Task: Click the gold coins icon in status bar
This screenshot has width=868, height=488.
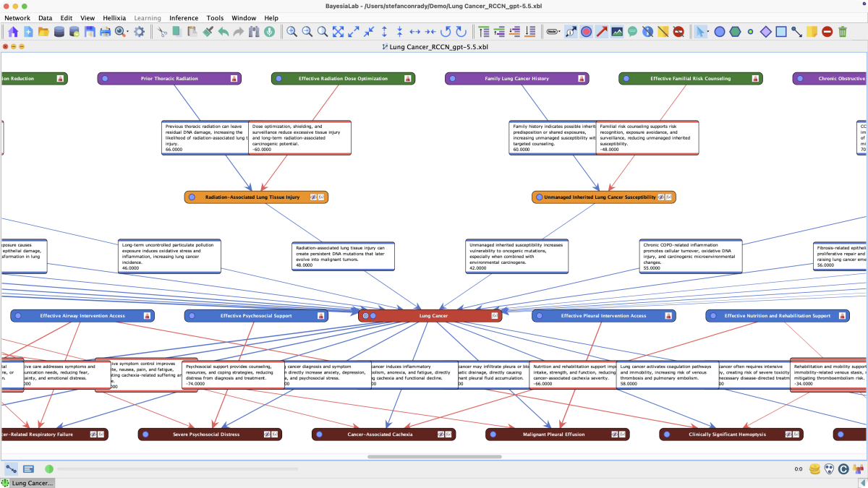Action: point(815,469)
